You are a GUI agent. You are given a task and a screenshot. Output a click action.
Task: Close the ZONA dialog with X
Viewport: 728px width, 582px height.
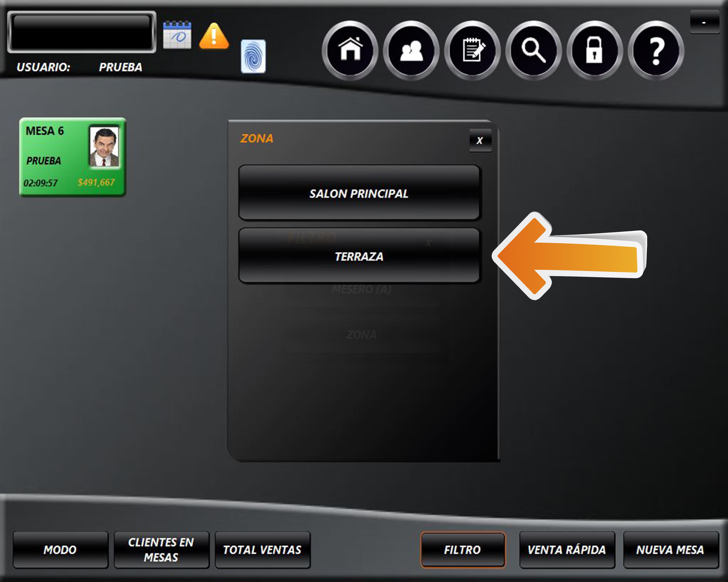pyautogui.click(x=480, y=140)
